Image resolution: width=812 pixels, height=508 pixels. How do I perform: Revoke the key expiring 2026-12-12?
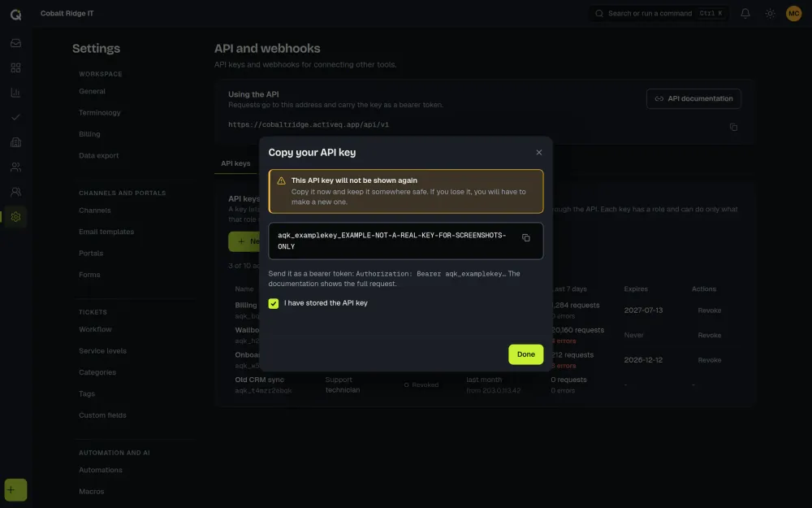710,360
